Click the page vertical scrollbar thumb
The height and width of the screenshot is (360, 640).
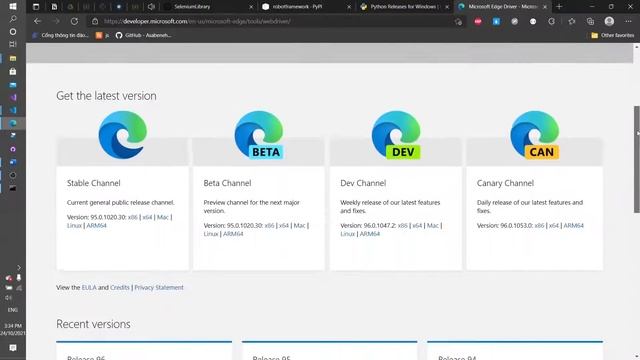coord(636,159)
